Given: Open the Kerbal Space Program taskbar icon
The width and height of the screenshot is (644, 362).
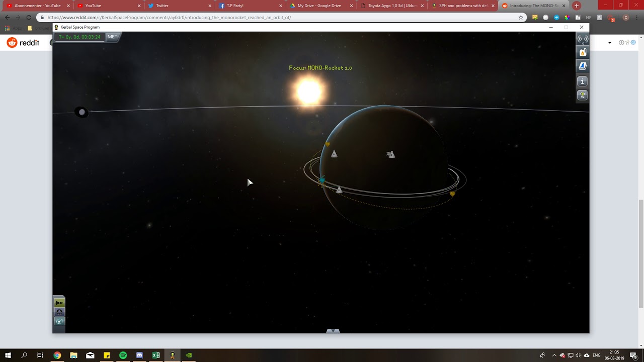Looking at the screenshot, I should coord(172,355).
